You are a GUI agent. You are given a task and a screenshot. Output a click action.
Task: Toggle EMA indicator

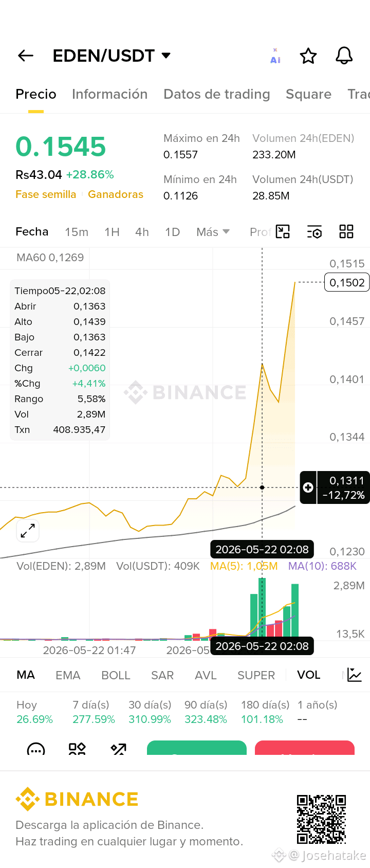[68, 675]
